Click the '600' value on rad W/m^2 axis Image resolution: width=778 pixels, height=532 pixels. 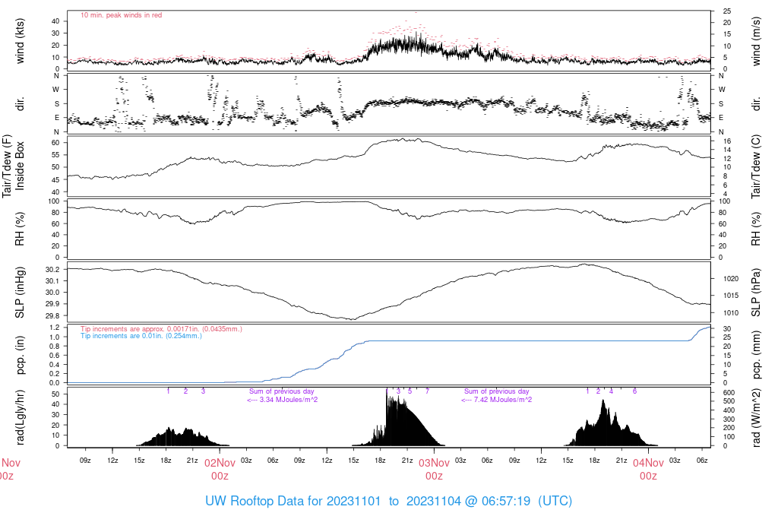pyautogui.click(x=729, y=393)
